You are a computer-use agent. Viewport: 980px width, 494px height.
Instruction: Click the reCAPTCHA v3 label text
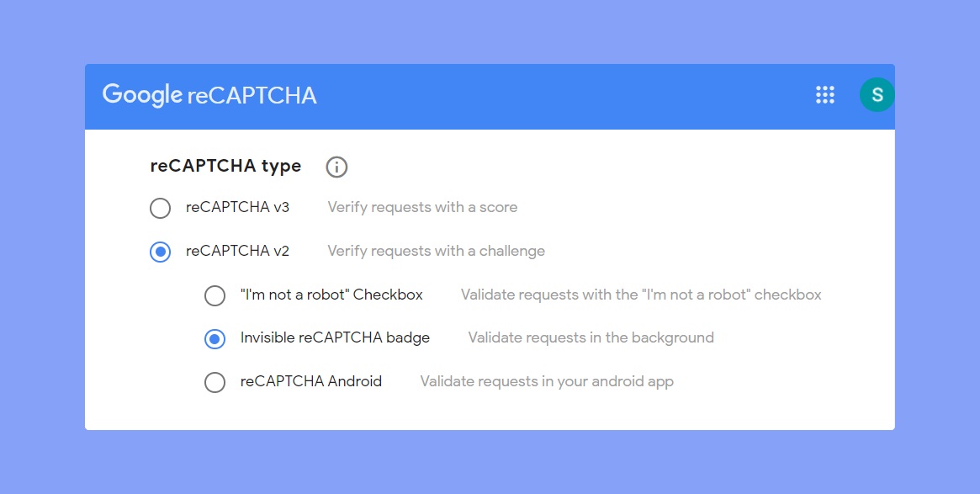[237, 207]
